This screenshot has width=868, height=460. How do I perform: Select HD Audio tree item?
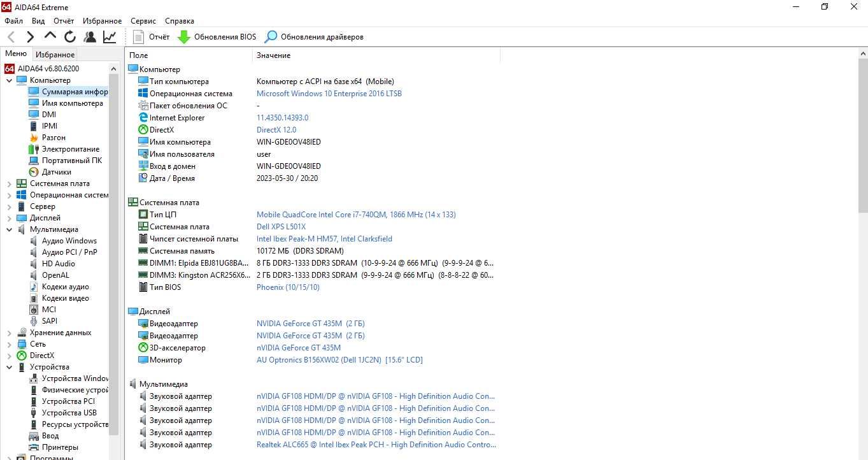pyautogui.click(x=52, y=263)
